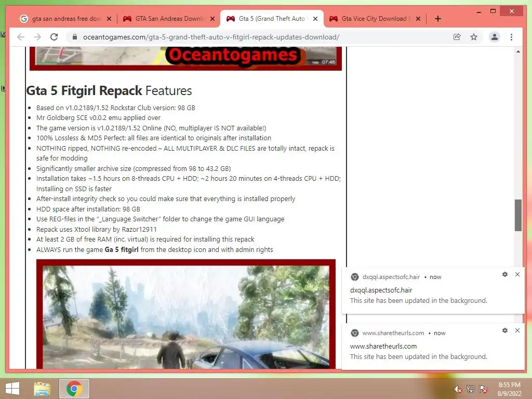Screen dimensions: 532x399
Task: Click the scrollbar up arrow
Action: tap(518, 51)
